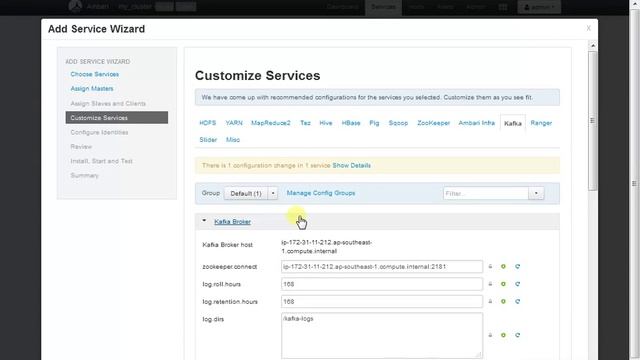Screen dimensions: 640x360
Task: Switch to the YARN tab
Action: [234, 123]
